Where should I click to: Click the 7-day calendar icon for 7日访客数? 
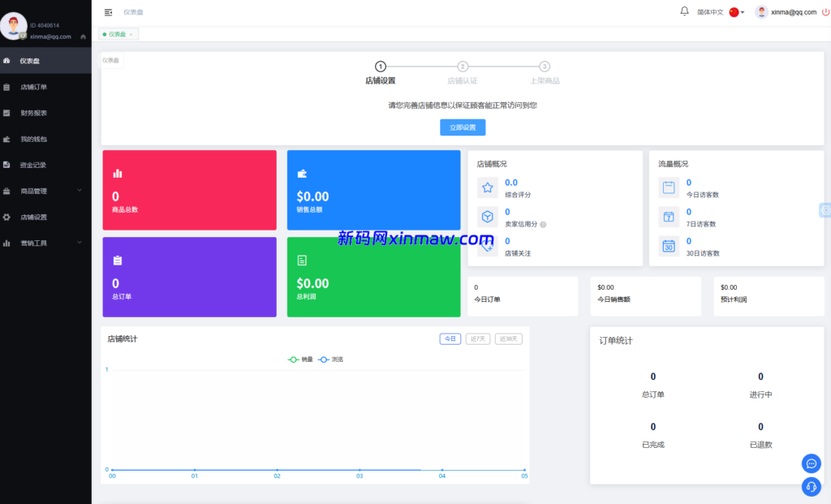pos(669,217)
